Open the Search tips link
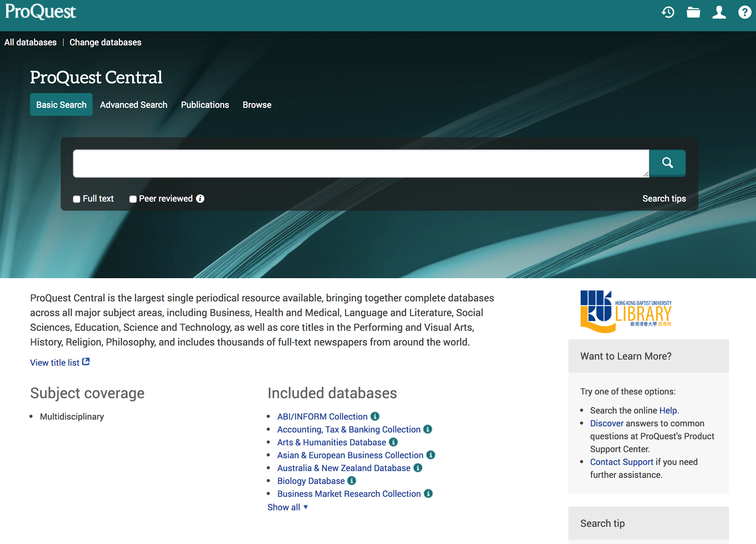 tap(664, 199)
